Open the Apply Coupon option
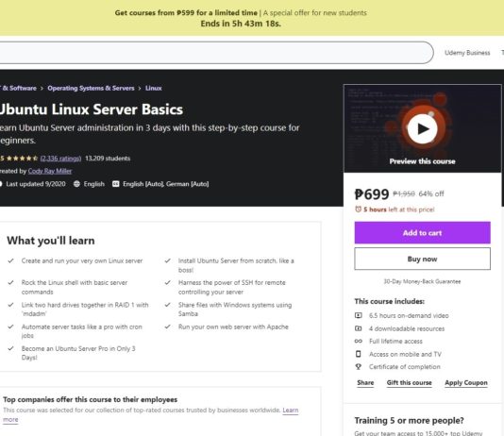 [466, 382]
